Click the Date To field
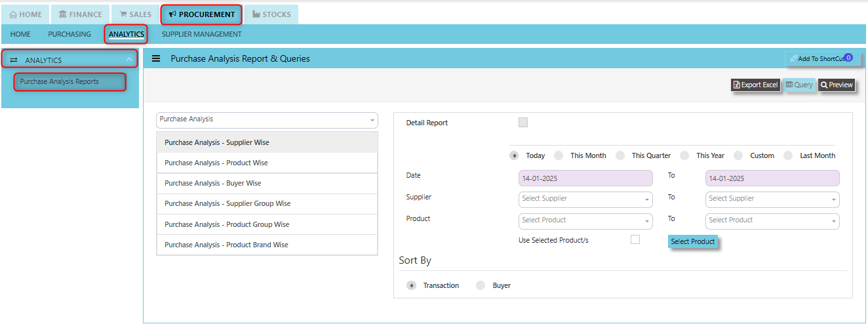The image size is (868, 326). (772, 178)
